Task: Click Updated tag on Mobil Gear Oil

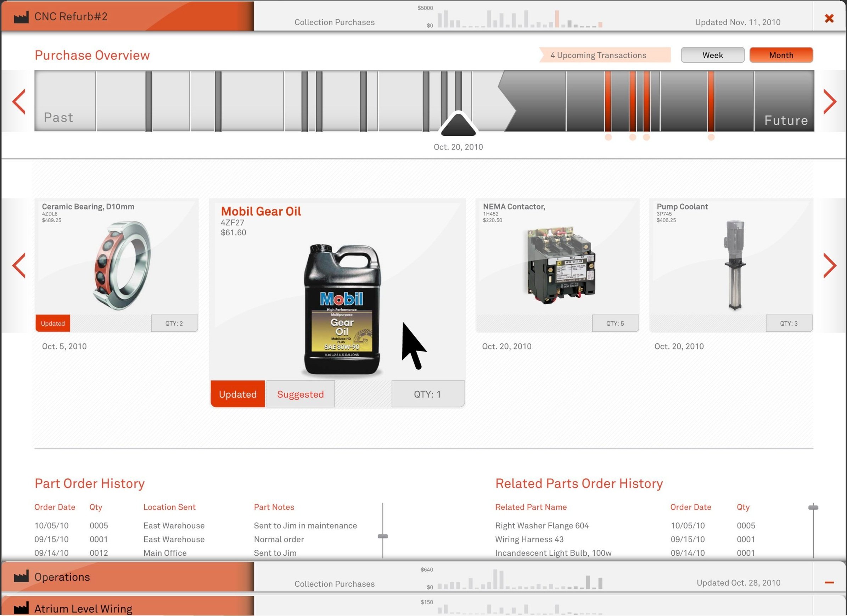Action: pos(237,394)
